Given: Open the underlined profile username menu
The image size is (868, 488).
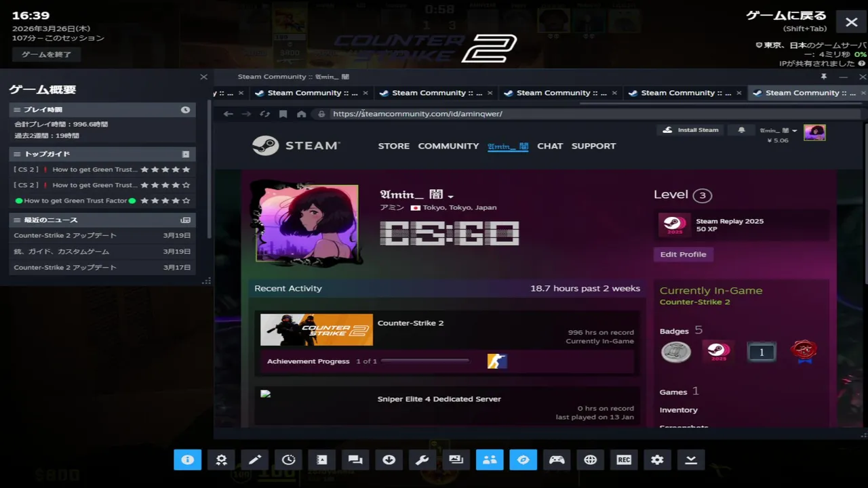Looking at the screenshot, I should pos(508,146).
